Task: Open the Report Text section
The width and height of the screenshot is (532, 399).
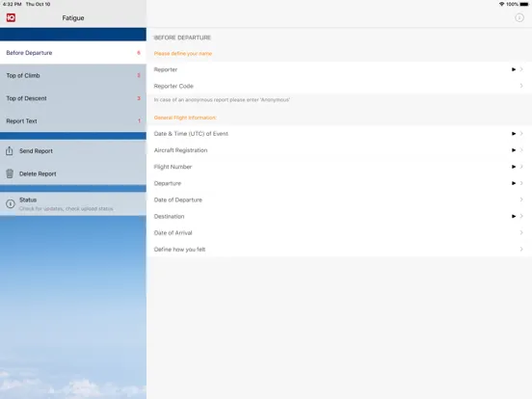Action: pyautogui.click(x=73, y=120)
